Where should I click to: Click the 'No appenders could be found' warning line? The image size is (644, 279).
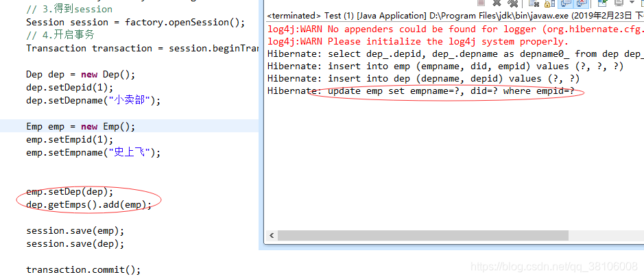(455, 29)
